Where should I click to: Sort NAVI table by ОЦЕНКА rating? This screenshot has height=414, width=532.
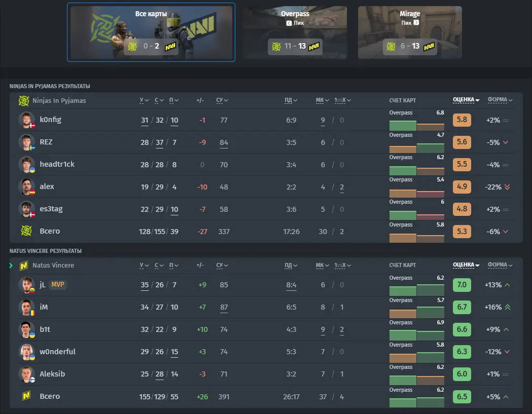coord(466,265)
